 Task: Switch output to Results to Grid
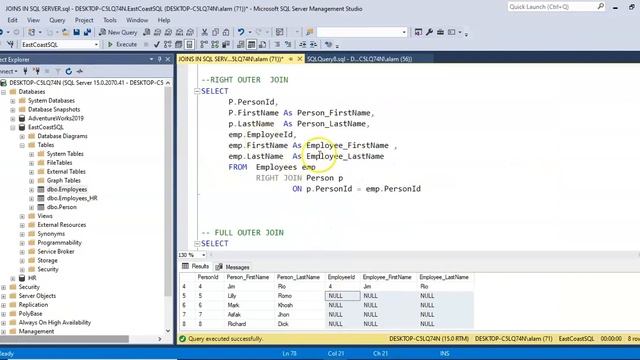tap(251, 44)
